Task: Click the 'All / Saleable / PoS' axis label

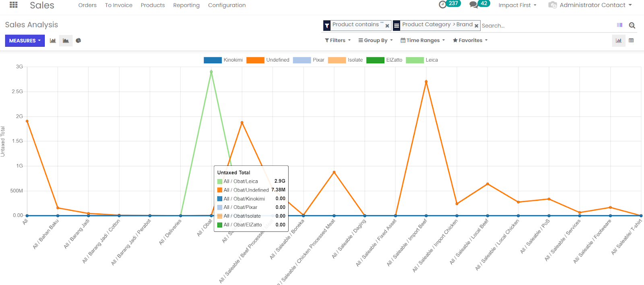Action: (x=535, y=237)
